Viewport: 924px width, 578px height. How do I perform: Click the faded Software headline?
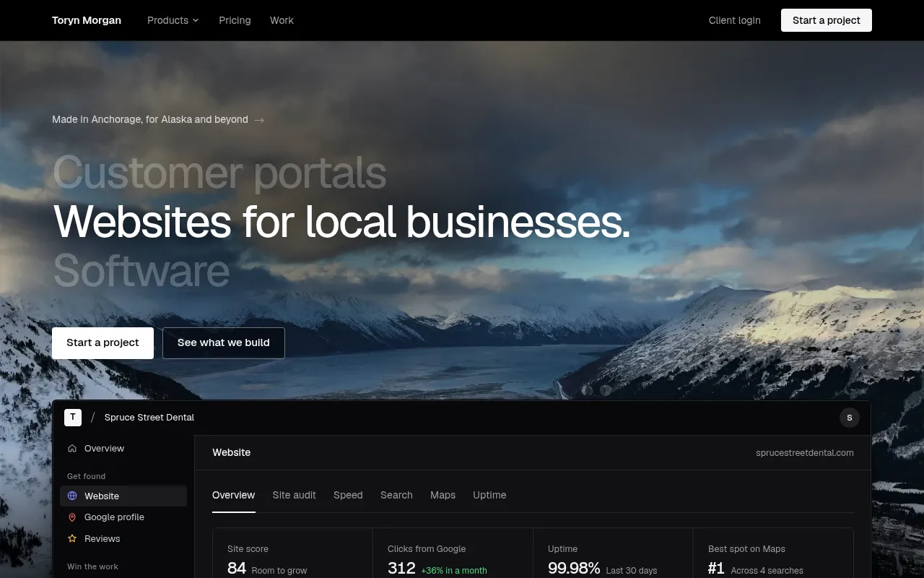pos(141,270)
